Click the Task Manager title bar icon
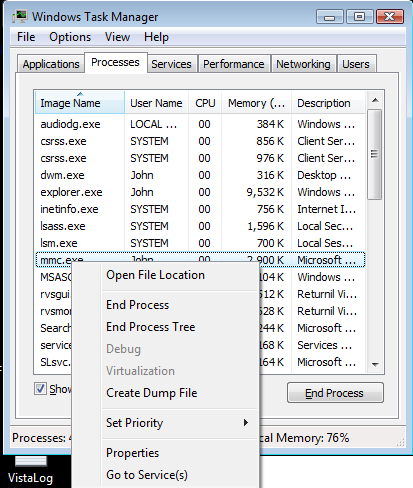Viewport: 413px width, 488px height. [20, 16]
